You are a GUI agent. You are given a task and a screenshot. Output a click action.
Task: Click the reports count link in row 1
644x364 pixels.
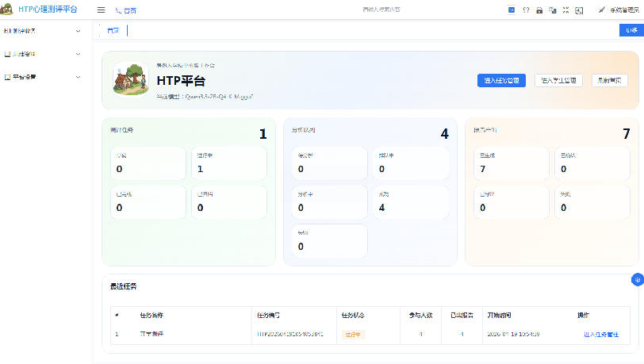pos(462,334)
